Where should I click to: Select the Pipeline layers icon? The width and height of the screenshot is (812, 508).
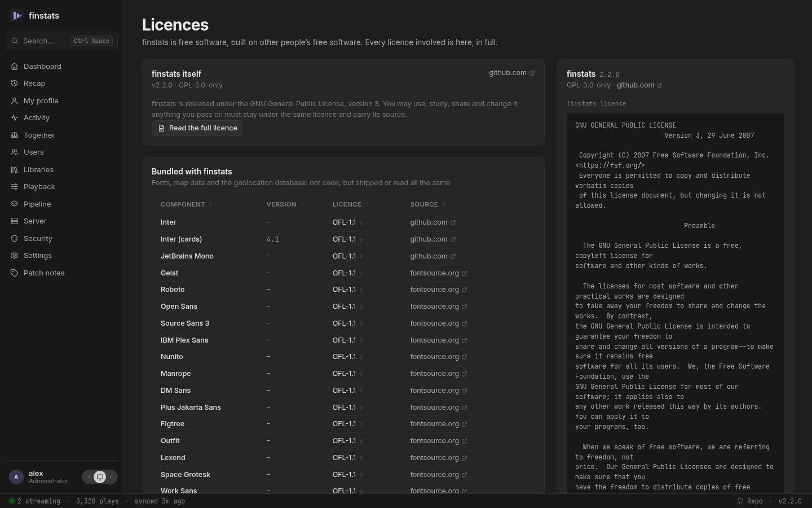tap(14, 204)
